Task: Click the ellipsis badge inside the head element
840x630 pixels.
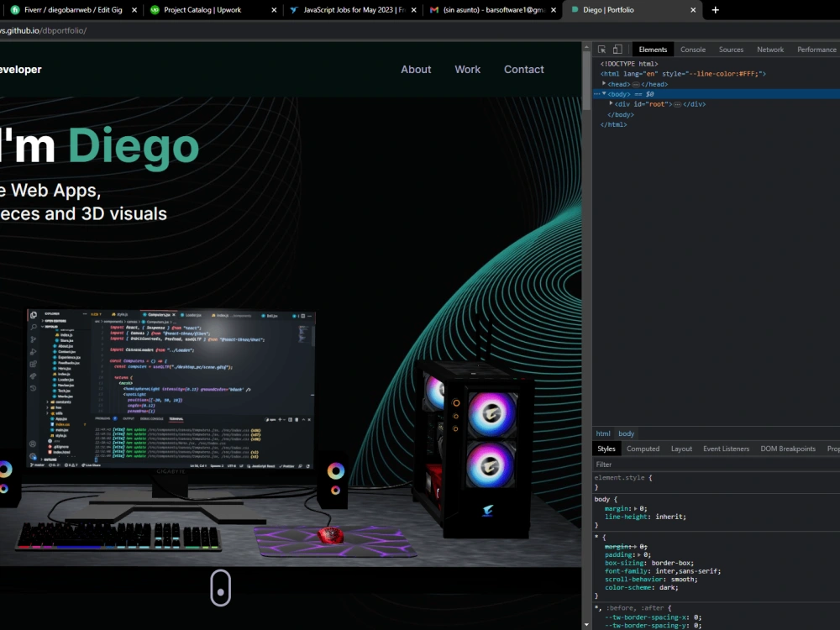Action: click(636, 84)
